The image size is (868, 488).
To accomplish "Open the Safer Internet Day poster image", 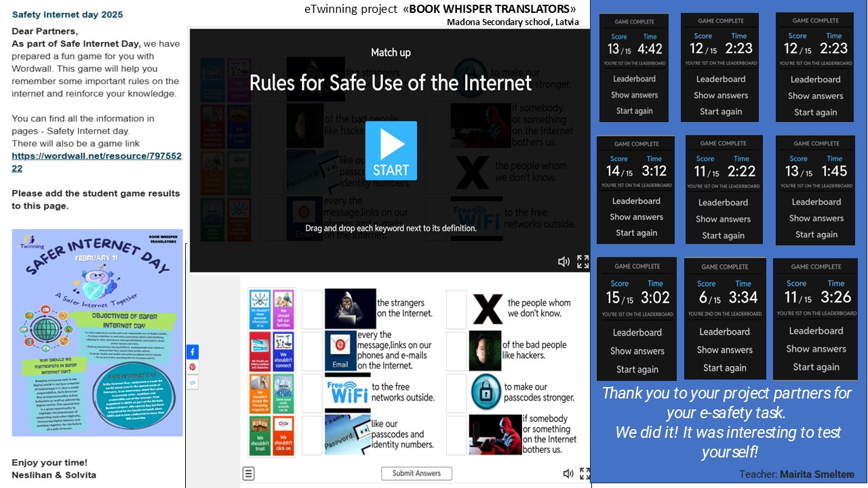I will [x=97, y=332].
